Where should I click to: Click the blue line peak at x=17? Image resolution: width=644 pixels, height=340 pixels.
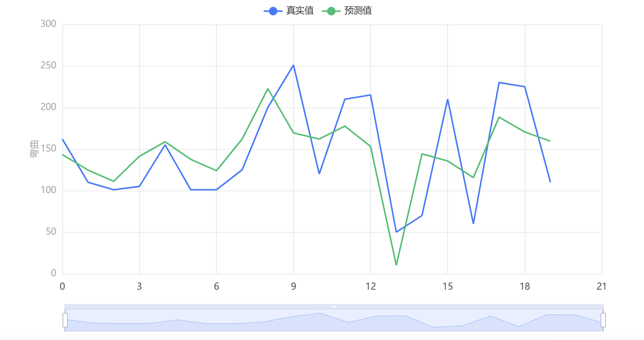(499, 83)
